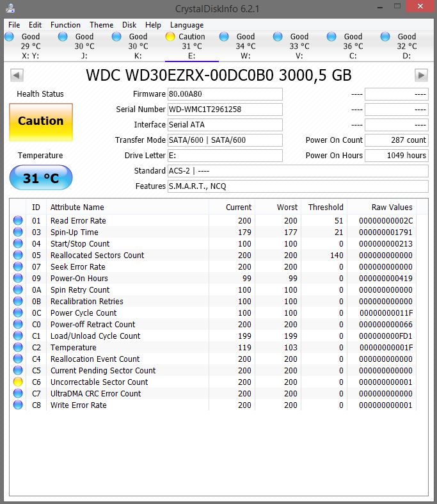
Task: Click raw value 00000000002C
Action: pyautogui.click(x=386, y=221)
